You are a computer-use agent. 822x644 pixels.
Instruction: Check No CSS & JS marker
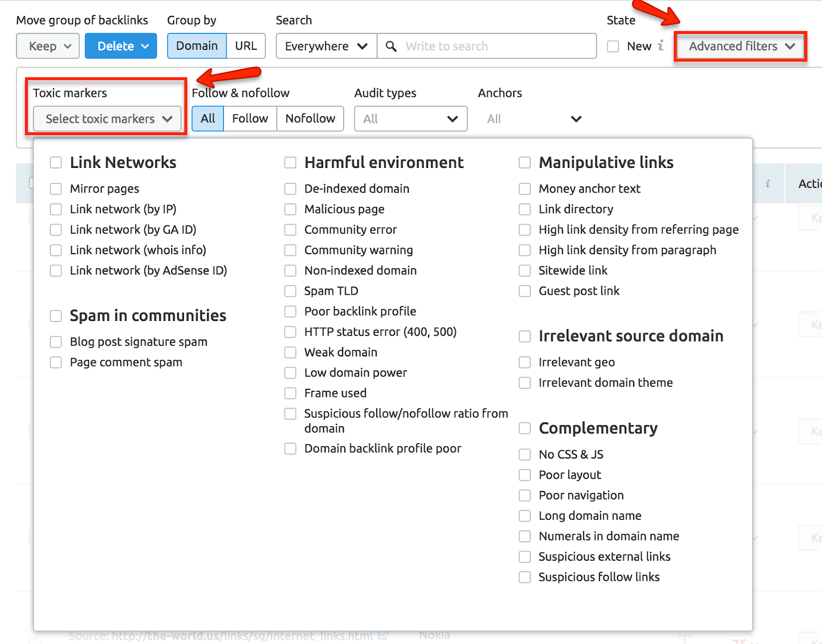pos(525,454)
